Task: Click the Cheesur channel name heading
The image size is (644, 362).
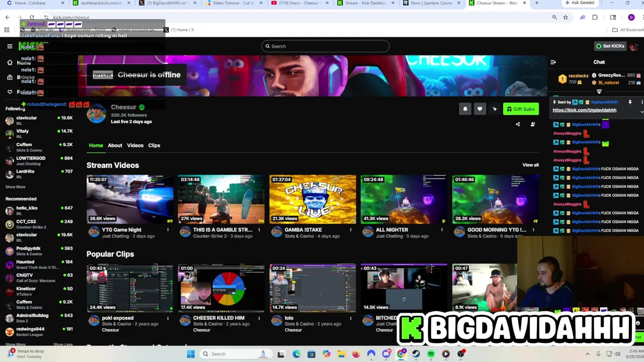Action: (124, 107)
